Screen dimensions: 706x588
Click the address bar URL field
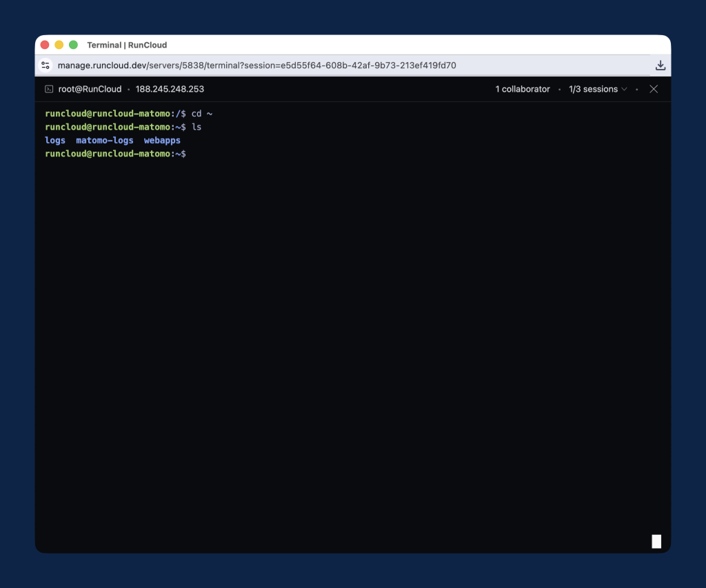[x=256, y=65]
